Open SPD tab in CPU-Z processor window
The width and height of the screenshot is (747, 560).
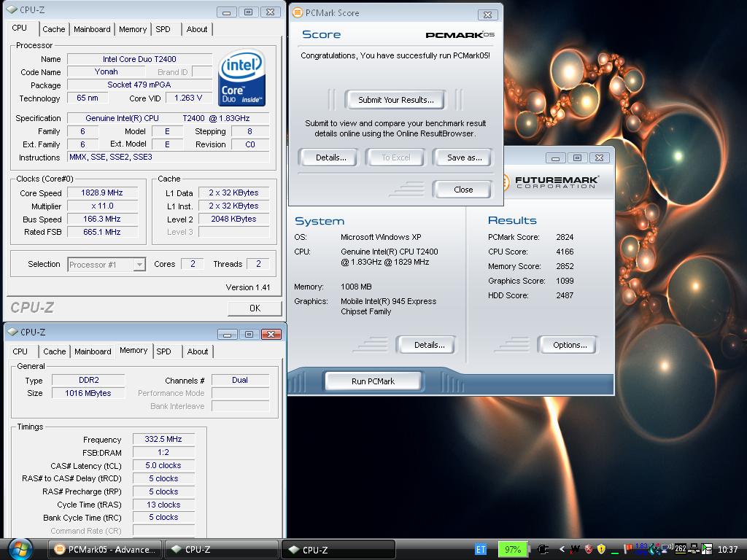(x=163, y=29)
